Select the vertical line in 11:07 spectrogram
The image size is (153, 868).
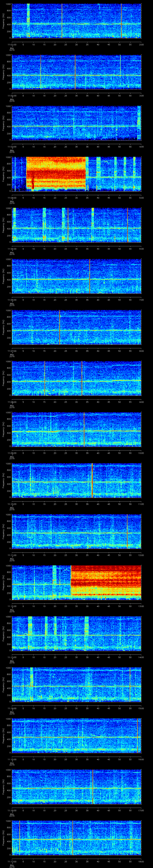tap(59, 327)
